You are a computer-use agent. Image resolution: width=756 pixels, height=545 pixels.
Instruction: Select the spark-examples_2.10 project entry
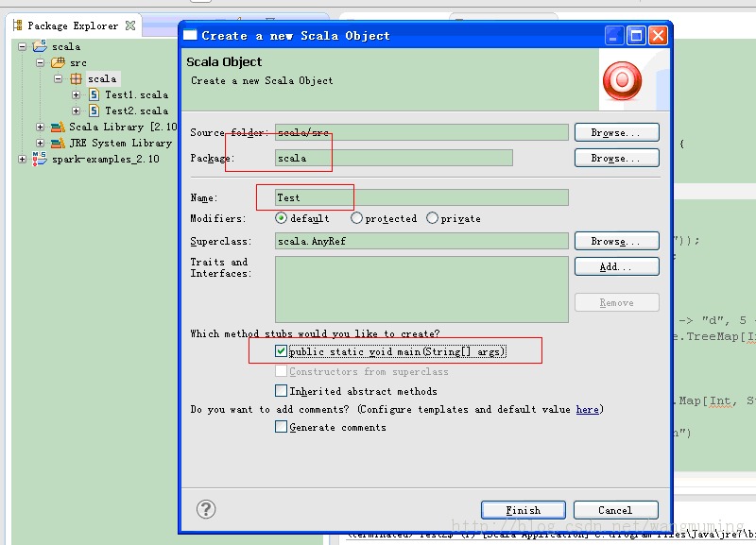click(106, 159)
